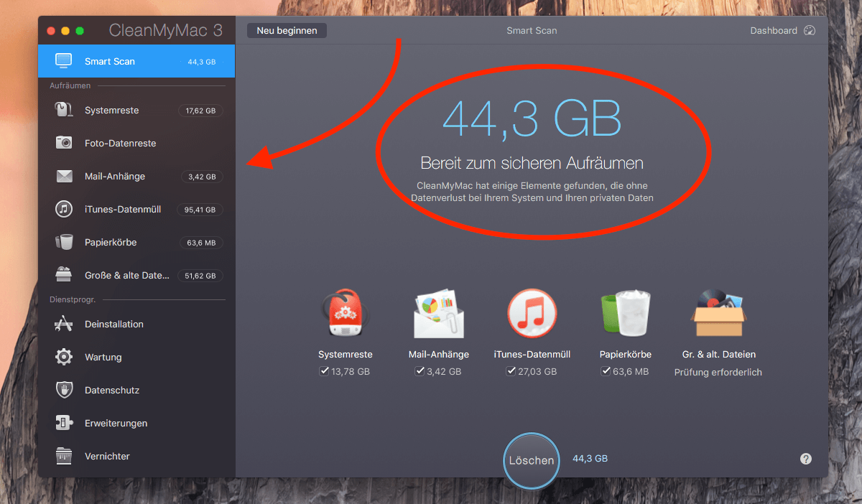862x504 pixels.
Task: Open the Systemreste sidebar section
Action: [136, 110]
